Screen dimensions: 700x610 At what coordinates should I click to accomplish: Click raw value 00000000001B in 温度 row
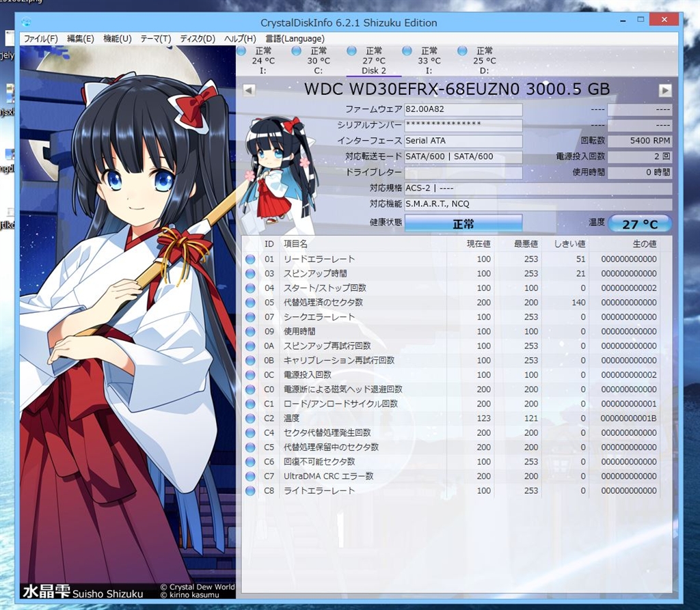pos(629,419)
